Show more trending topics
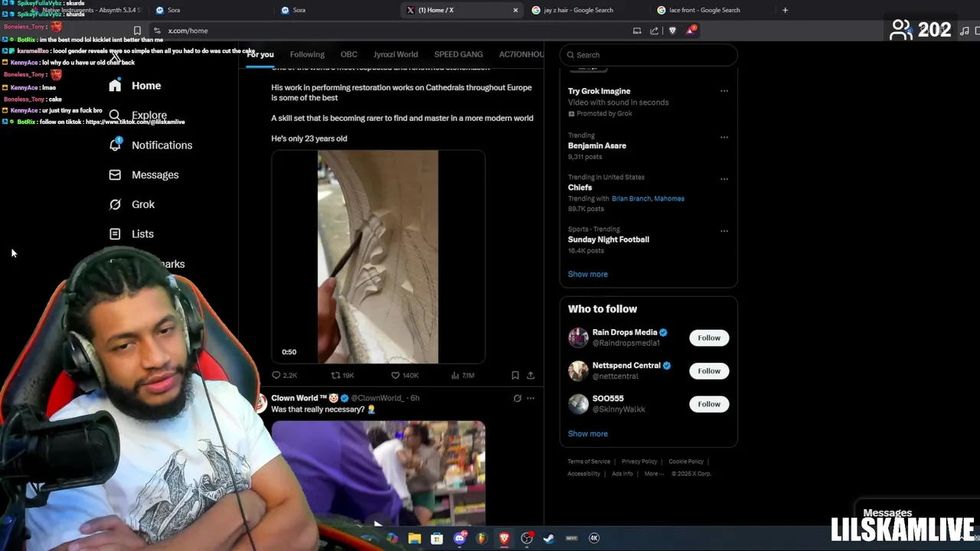Viewport: 980px width, 551px height. coord(588,274)
